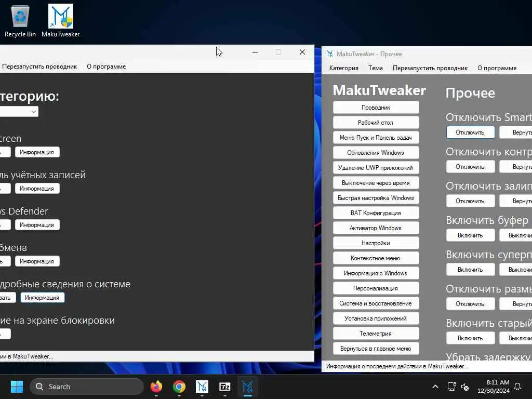Click Отключить under Отключить разм
Screen dimensions: 532x399
(470, 303)
